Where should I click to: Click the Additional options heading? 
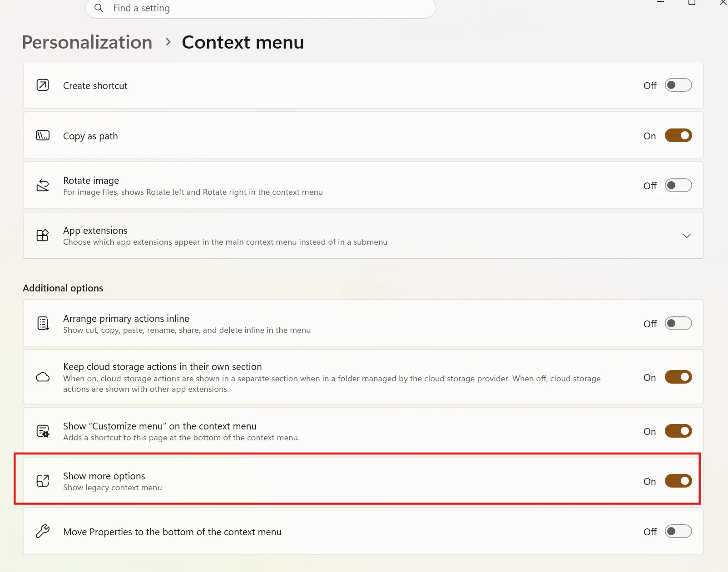[x=63, y=288]
